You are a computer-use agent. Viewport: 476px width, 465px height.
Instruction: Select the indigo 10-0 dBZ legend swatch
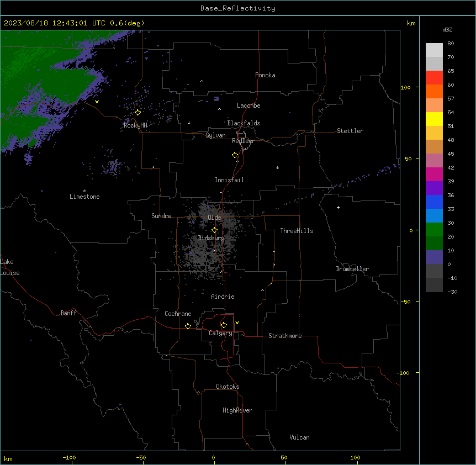click(434, 257)
